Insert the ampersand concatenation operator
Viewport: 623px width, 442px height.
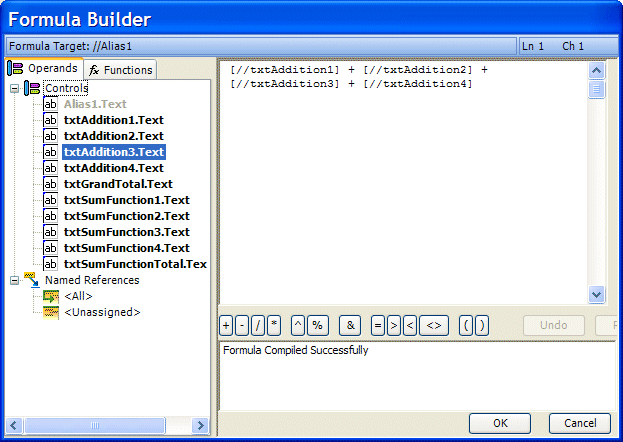coord(349,325)
